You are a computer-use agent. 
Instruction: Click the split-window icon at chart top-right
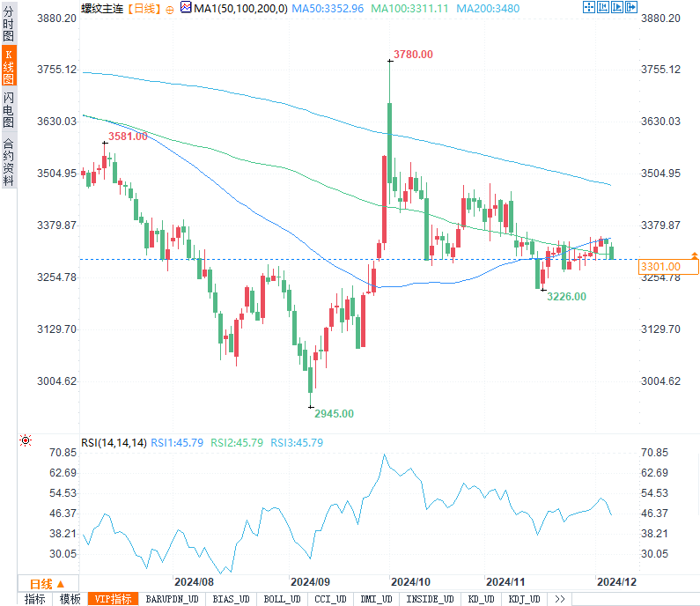602,8
